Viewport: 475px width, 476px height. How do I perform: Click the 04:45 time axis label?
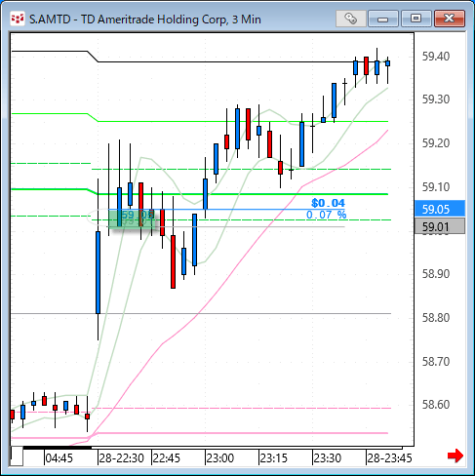tap(59, 458)
